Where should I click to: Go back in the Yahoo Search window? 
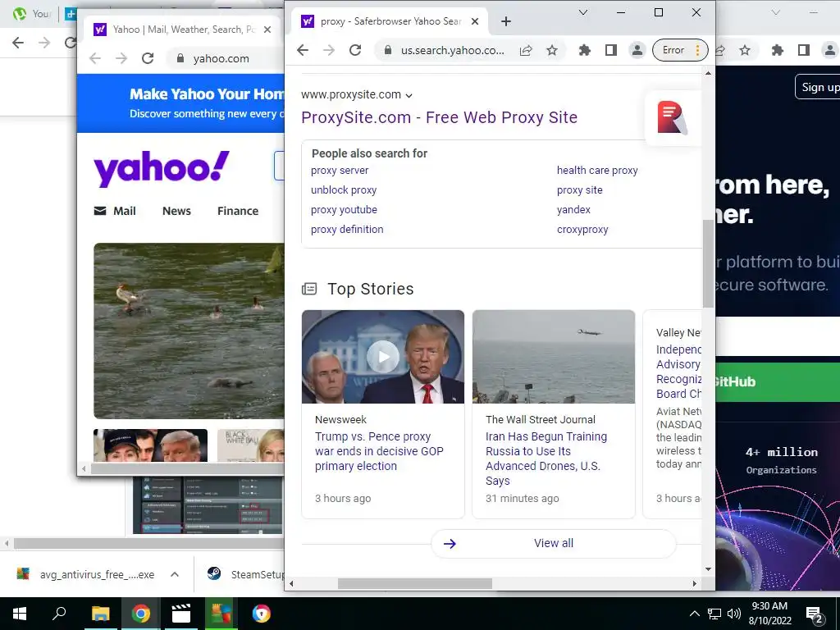point(303,50)
